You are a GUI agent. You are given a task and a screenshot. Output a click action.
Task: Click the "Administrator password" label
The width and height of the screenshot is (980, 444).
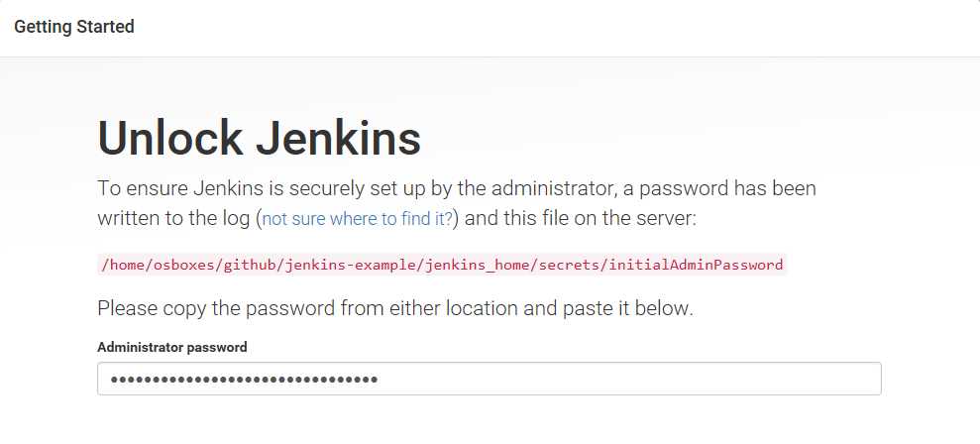[x=171, y=347]
